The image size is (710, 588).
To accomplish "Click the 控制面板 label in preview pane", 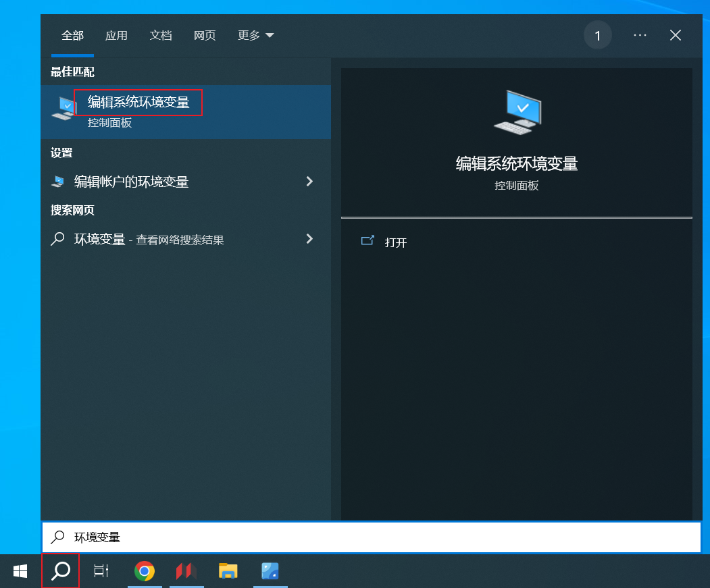I will tap(517, 186).
